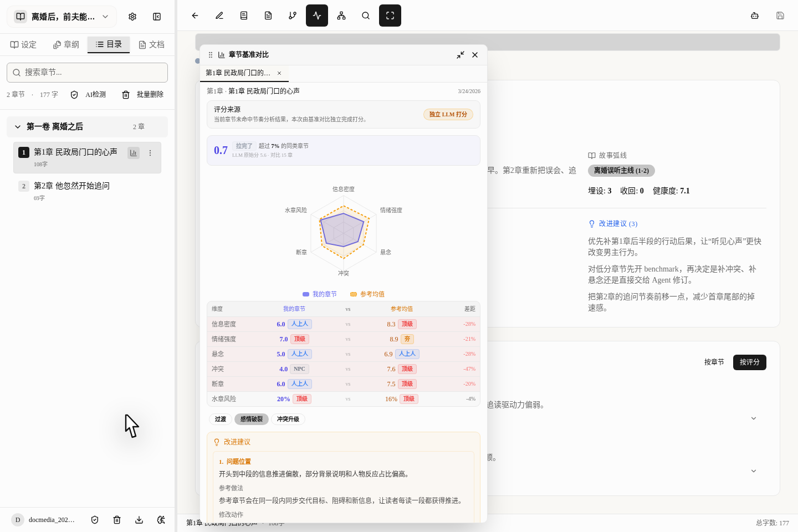798x532 pixels.
Task: Click the 参考均值 legend swatch under the radar chart
Action: click(353, 294)
